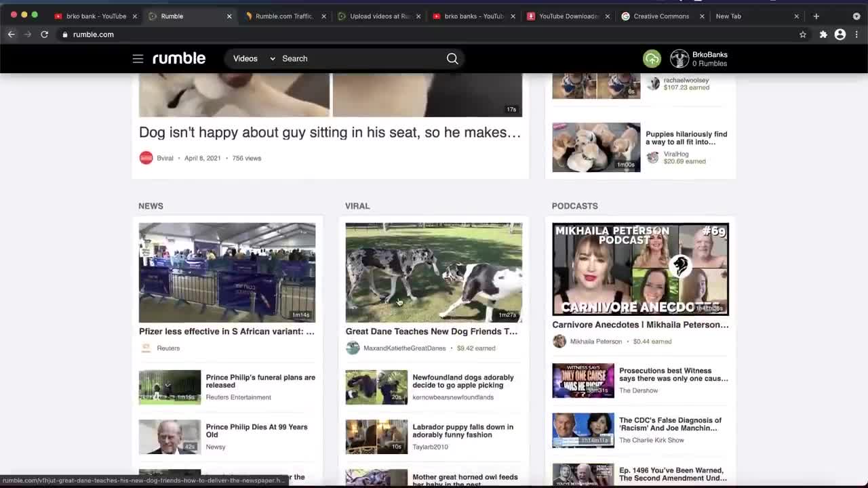Open the Videos search type dropdown
The image size is (868, 488).
pyautogui.click(x=254, y=59)
